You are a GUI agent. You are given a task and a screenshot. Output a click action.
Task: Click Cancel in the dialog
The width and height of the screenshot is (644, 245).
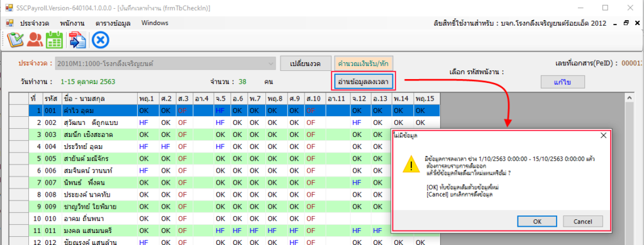click(x=583, y=222)
